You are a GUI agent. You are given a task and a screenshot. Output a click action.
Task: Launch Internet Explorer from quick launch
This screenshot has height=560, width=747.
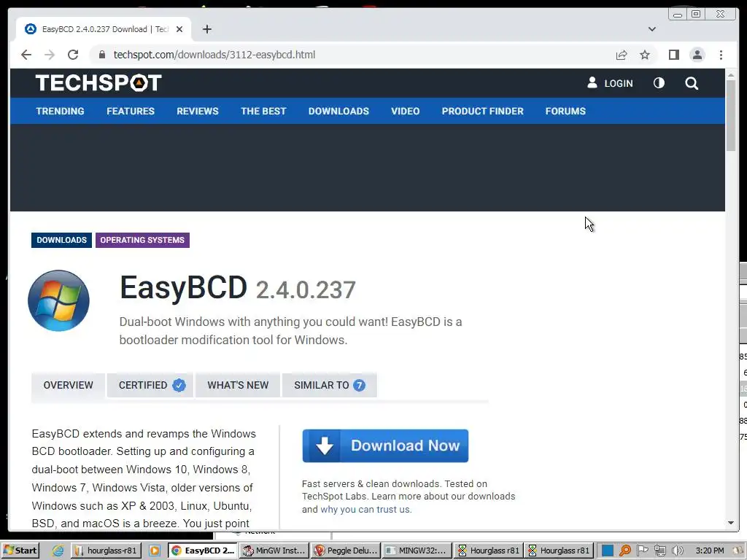point(58,551)
